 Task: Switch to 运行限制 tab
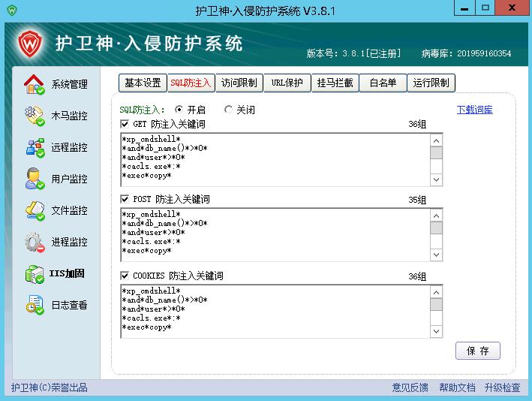pyautogui.click(x=431, y=83)
